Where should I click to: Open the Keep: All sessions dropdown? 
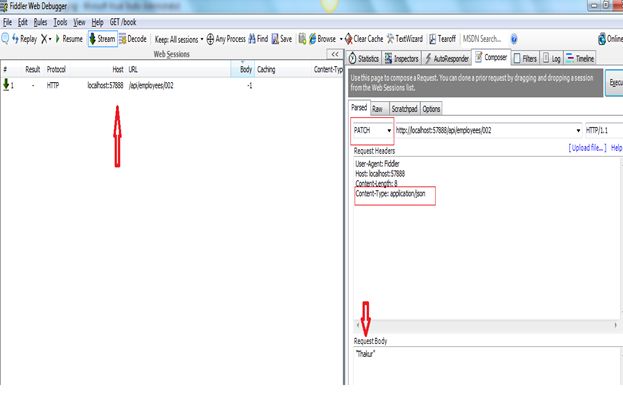point(179,39)
